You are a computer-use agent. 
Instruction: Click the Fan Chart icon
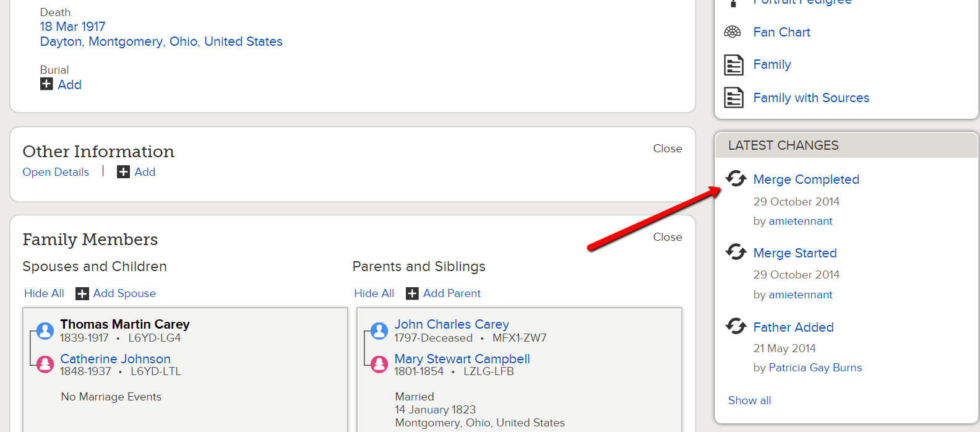[733, 32]
